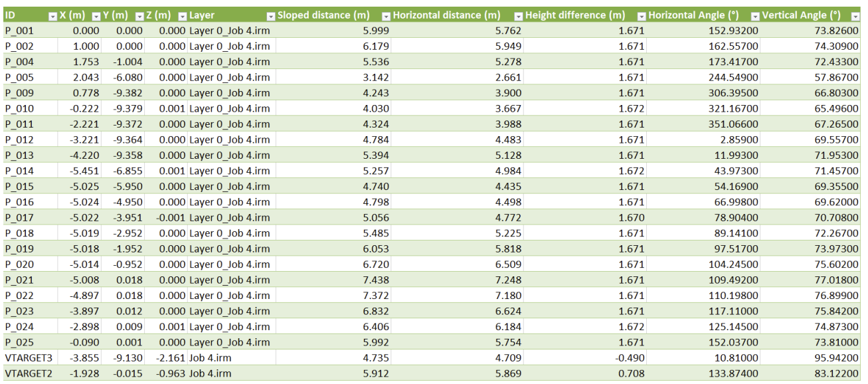The height and width of the screenshot is (384, 868).
Task: Click the Layer cell in the VTARGET2 row
Action: click(x=230, y=373)
